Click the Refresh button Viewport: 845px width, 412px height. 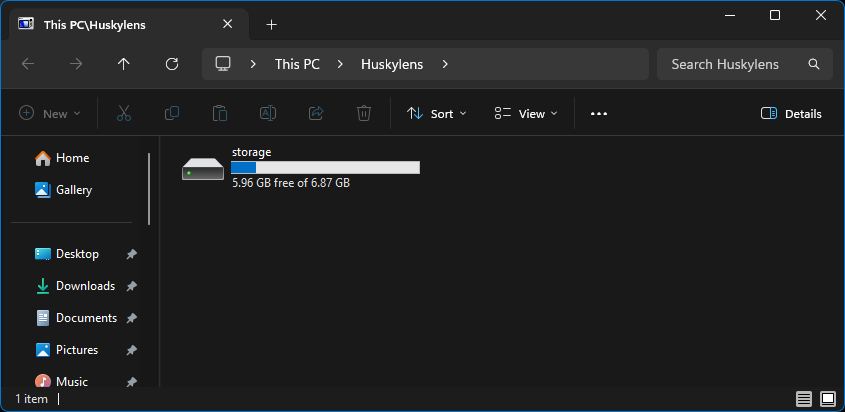tap(172, 64)
